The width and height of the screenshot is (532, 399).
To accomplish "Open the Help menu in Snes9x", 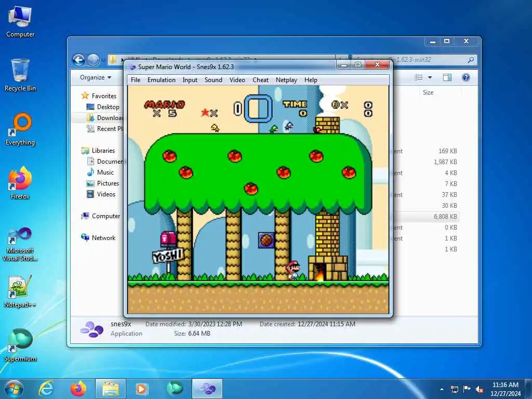I will click(311, 79).
